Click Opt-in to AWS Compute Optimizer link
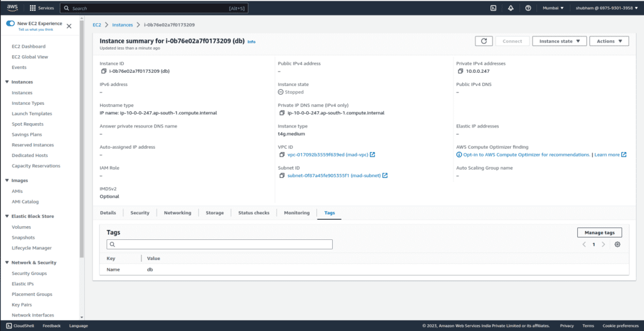This screenshot has height=331, width=644. point(526,155)
